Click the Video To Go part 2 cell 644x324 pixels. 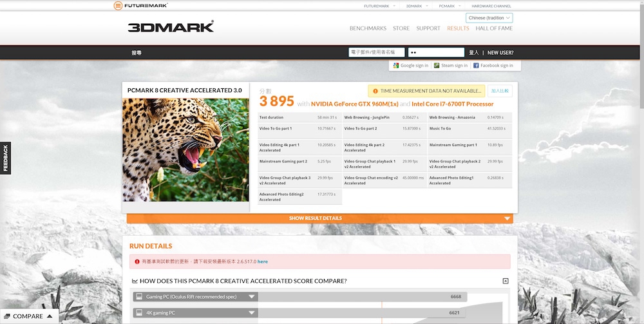click(384, 131)
